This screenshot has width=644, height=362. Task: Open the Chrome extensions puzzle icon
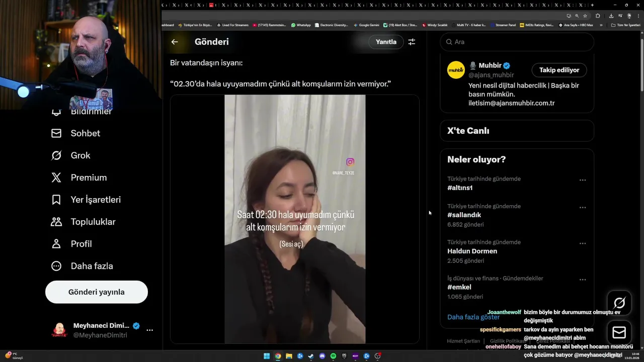click(598, 16)
